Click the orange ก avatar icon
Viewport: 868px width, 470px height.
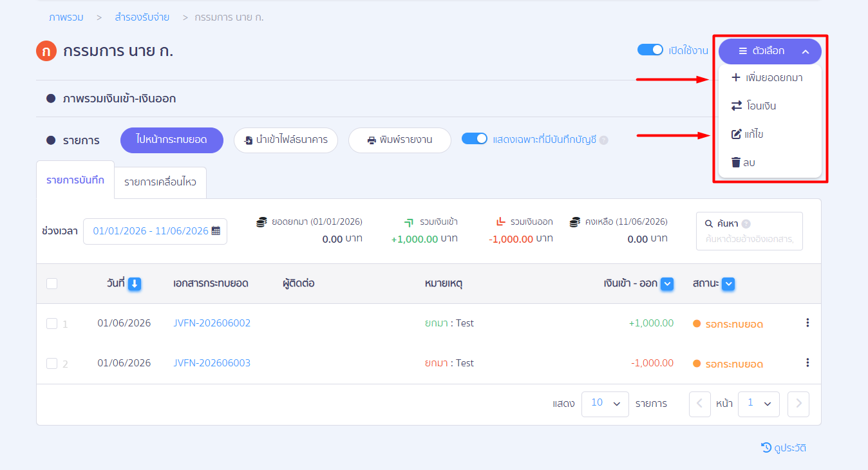pyautogui.click(x=46, y=51)
